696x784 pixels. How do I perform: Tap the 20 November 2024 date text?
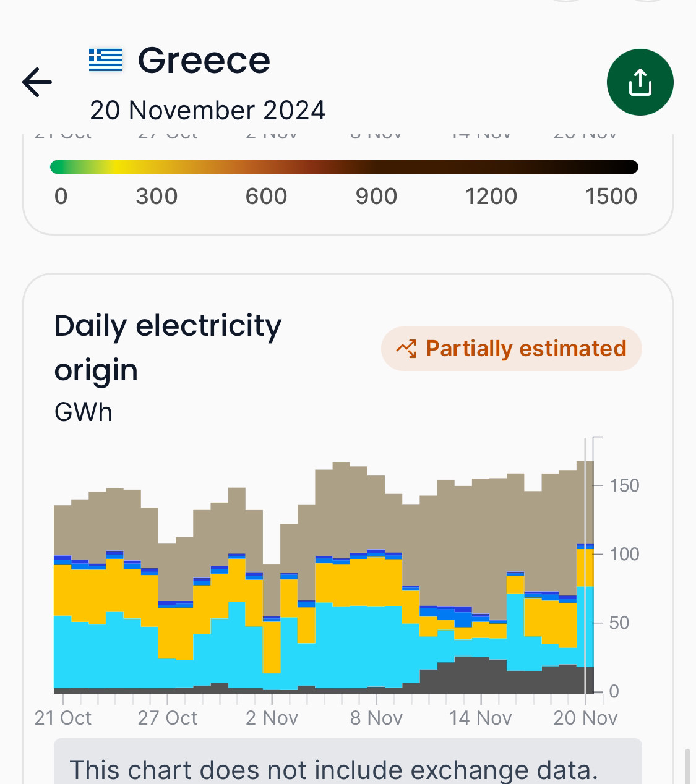click(x=208, y=111)
